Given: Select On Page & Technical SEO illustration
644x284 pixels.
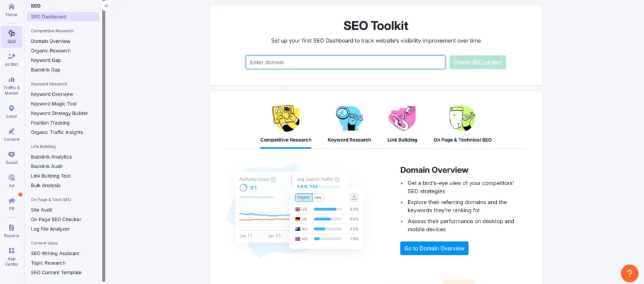Looking at the screenshot, I should point(462,118).
